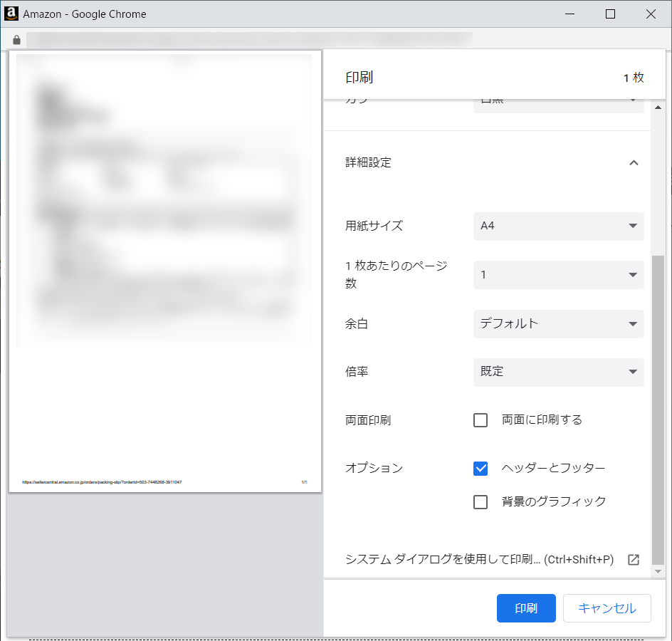Enable the 両面に印刷する checkbox
Screen dimensions: 672x641
coord(481,419)
